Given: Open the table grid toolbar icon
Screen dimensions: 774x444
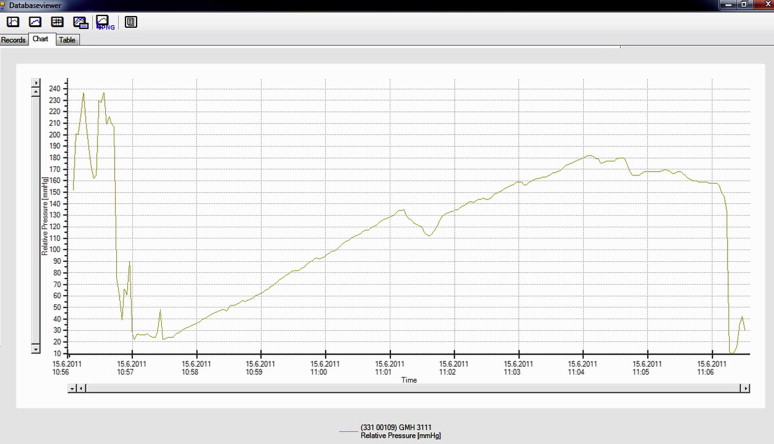Looking at the screenshot, I should click(x=57, y=22).
